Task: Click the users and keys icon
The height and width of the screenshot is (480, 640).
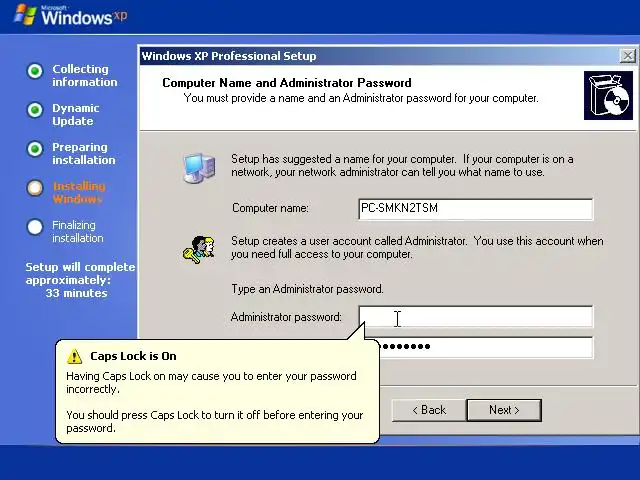Action: [x=199, y=249]
